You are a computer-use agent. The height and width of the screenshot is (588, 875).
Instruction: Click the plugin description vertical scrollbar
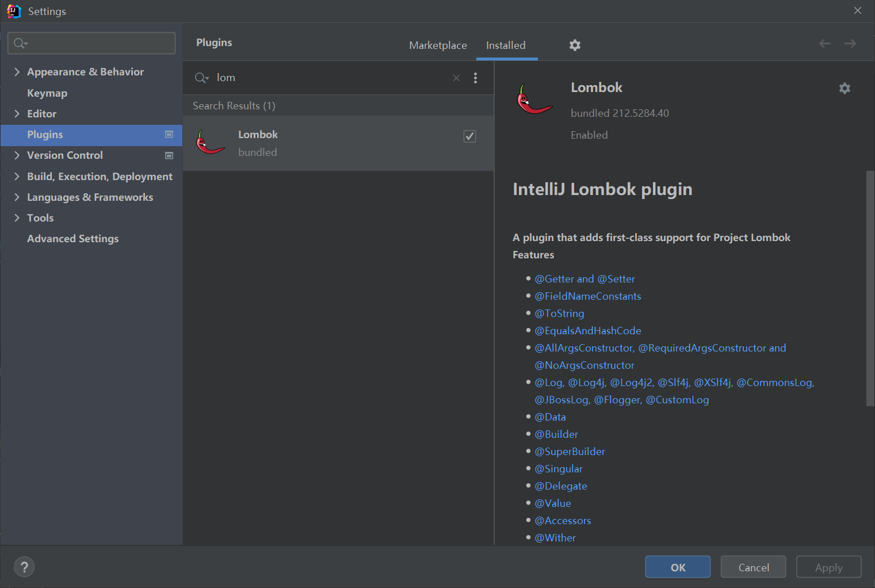(x=870, y=288)
